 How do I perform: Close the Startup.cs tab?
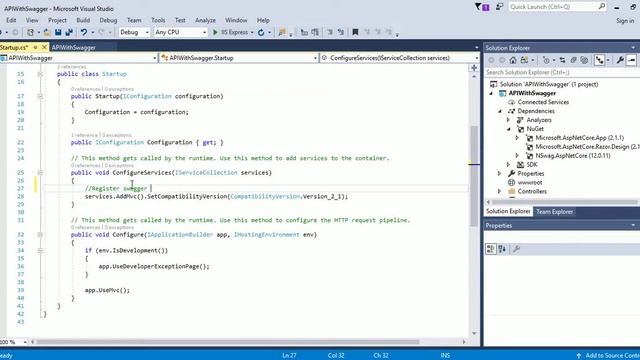click(x=44, y=47)
